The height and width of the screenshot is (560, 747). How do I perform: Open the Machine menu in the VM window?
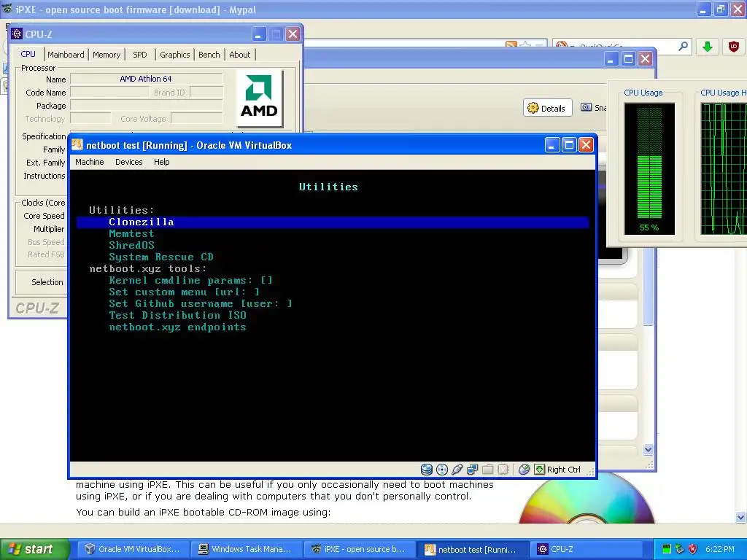tap(90, 162)
